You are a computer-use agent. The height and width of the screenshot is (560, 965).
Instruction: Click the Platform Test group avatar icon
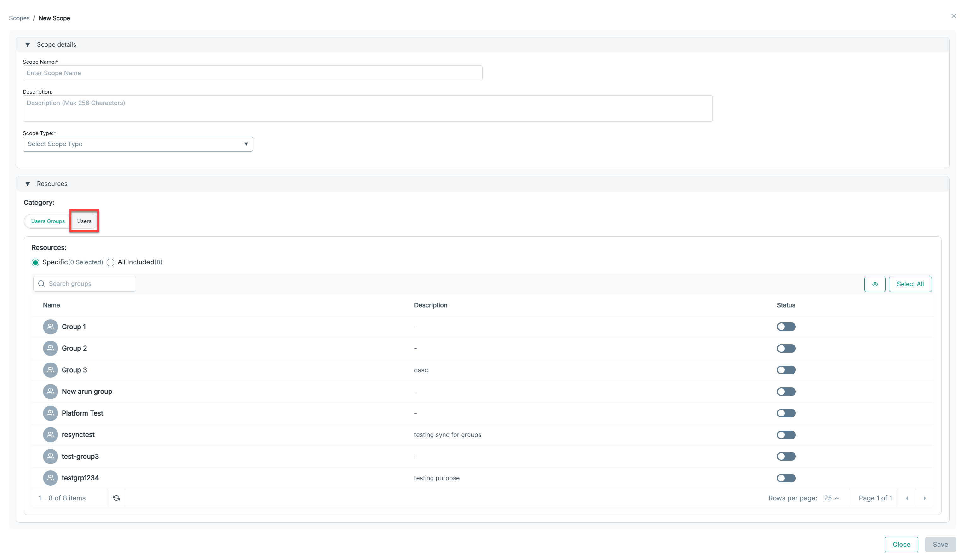pos(50,413)
